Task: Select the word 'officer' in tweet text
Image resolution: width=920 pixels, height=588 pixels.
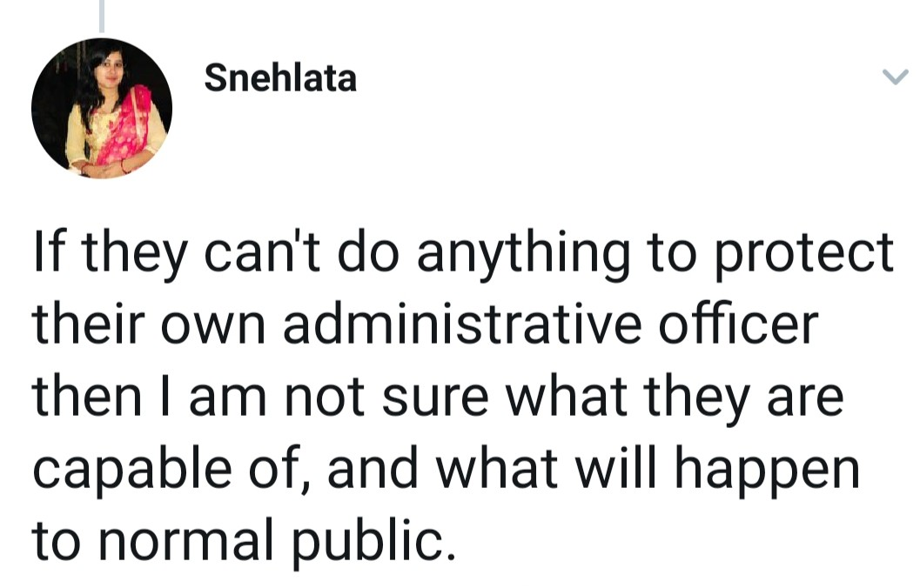Action: pos(739,324)
